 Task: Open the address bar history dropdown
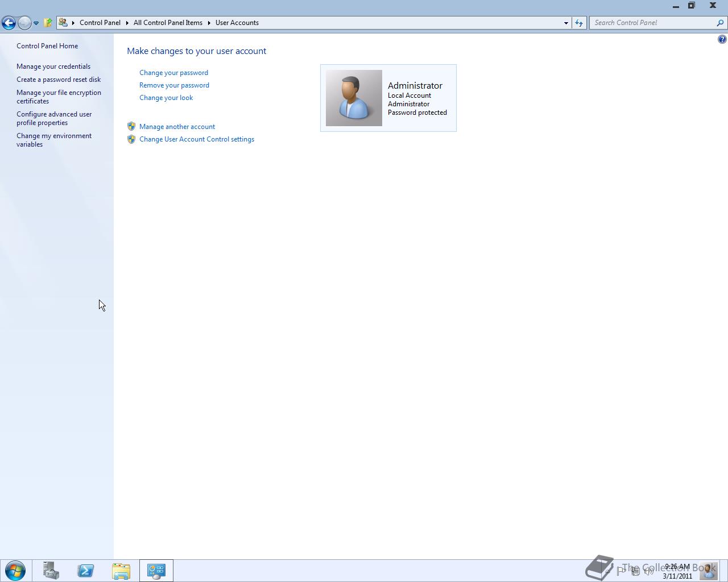[x=566, y=23]
